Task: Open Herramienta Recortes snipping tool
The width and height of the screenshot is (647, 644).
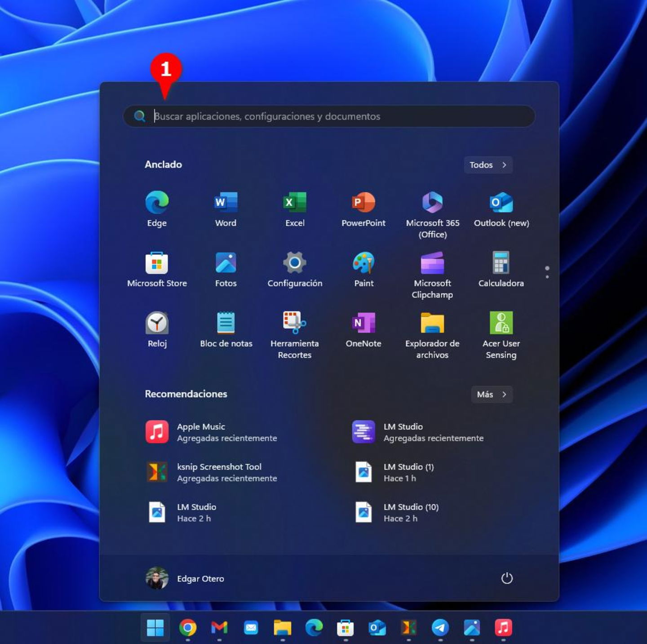Action: click(295, 335)
